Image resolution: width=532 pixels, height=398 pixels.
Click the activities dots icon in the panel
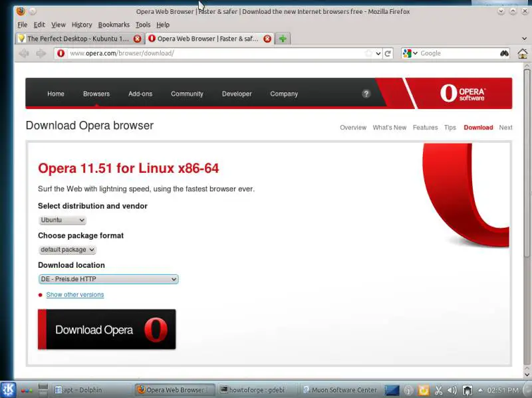coord(27,390)
